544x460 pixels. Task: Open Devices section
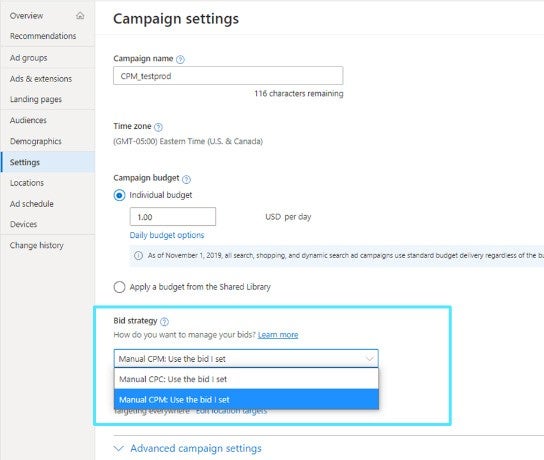pyautogui.click(x=23, y=224)
